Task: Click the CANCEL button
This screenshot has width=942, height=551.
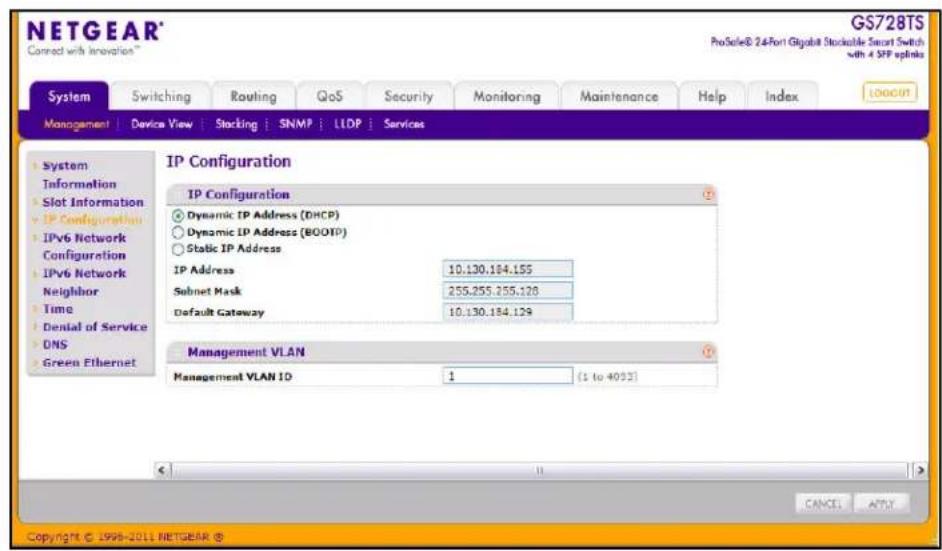Action: (x=823, y=504)
